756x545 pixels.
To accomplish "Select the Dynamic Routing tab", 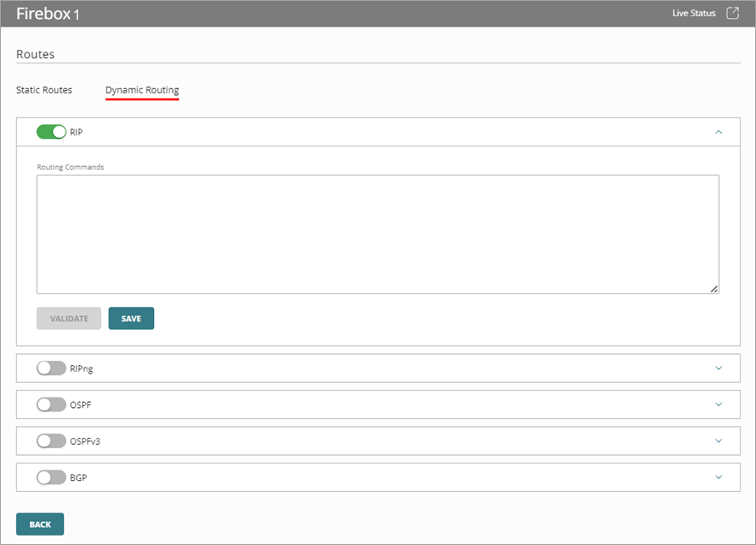I will [x=141, y=89].
